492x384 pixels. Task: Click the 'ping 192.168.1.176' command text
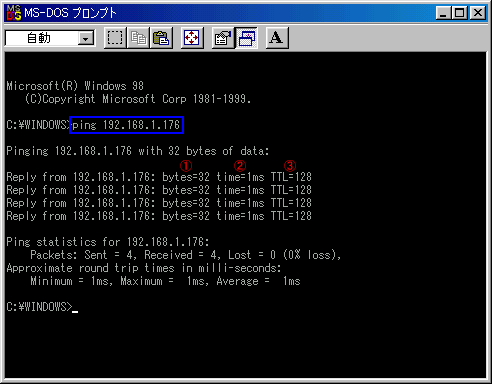126,125
